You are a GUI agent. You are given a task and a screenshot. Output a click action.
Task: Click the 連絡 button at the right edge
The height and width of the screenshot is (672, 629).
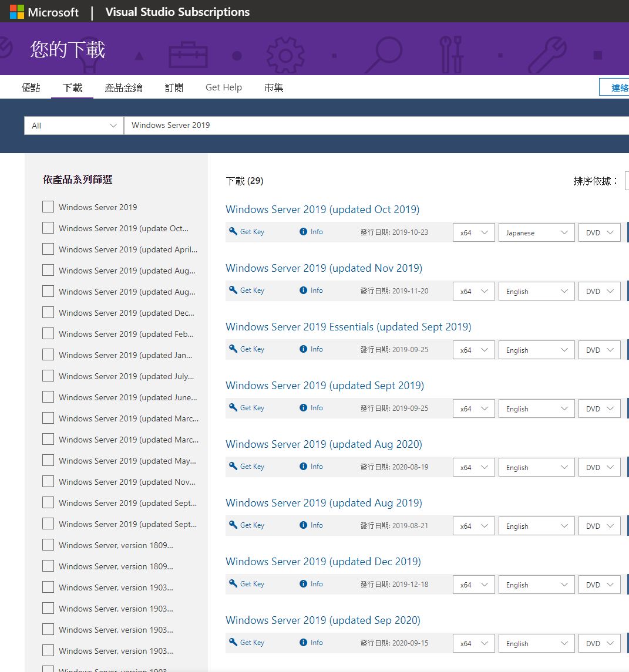point(614,87)
